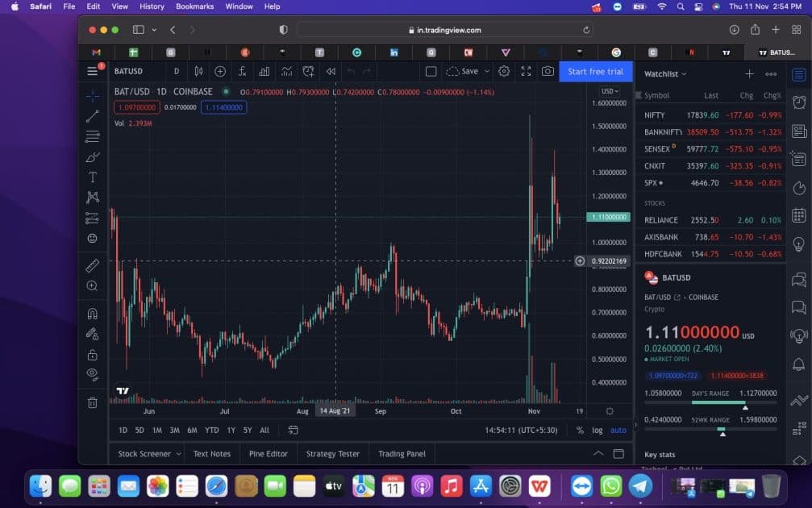Click the Start free trial button
The width and height of the screenshot is (812, 508).
595,71
